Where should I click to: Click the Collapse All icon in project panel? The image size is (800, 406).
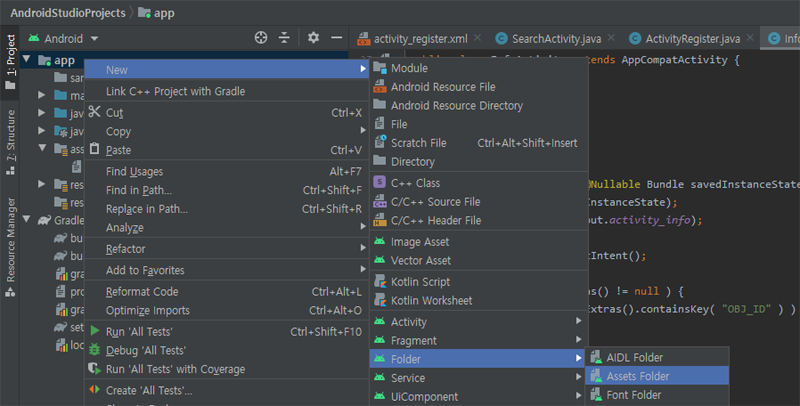(284, 38)
